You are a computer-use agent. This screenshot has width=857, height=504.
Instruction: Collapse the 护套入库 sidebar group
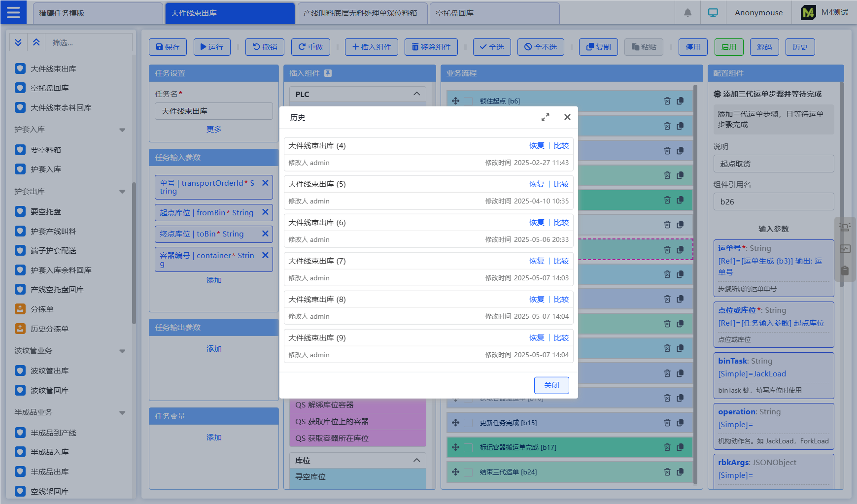point(122,130)
